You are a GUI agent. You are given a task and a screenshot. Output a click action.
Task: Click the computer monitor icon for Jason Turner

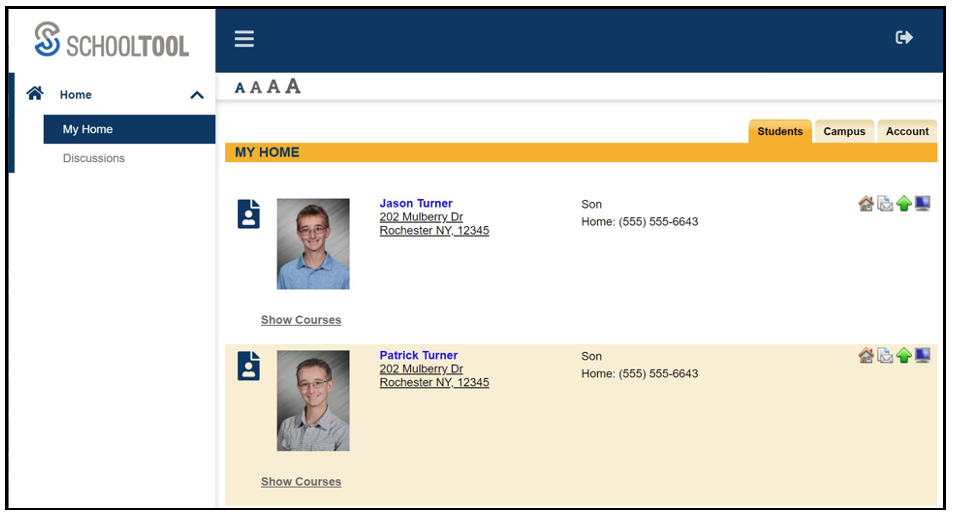click(x=923, y=203)
